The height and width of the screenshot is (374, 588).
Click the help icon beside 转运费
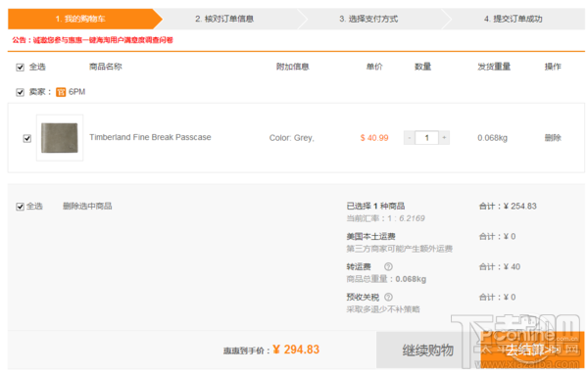coord(388,266)
